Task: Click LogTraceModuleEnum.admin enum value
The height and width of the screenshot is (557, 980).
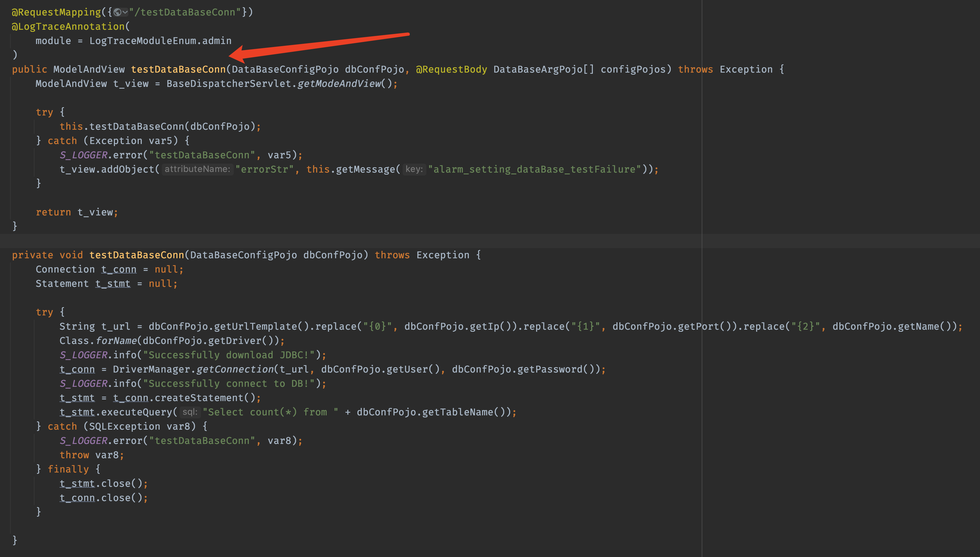Action: (x=160, y=40)
